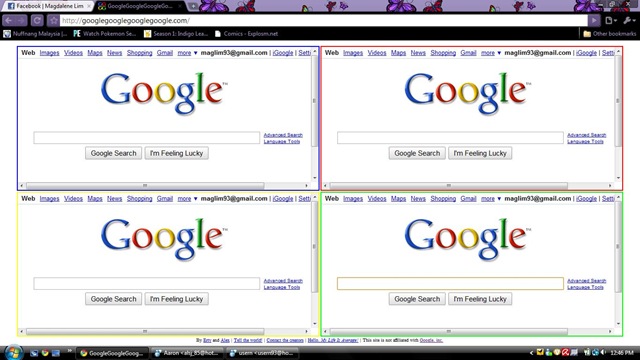Screen dimensions: 640x360
Task: Open the Comics - Explosm.net bookmark
Action: click(246, 34)
